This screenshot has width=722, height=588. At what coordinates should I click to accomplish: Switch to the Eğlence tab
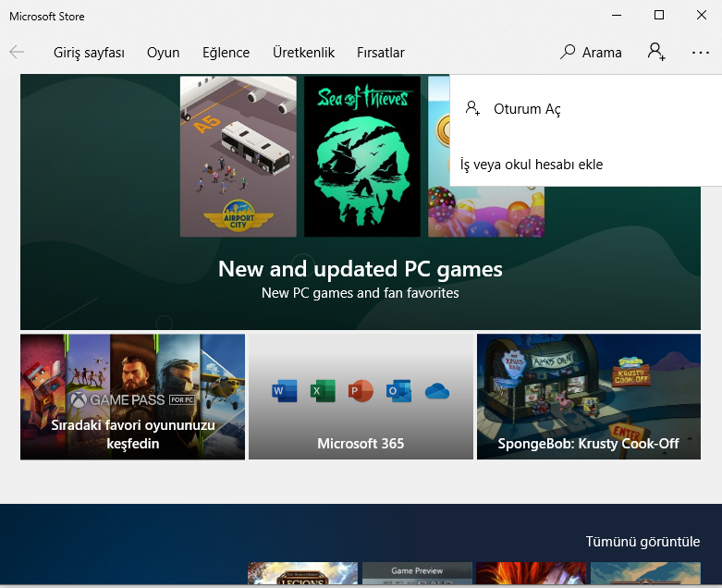click(226, 53)
